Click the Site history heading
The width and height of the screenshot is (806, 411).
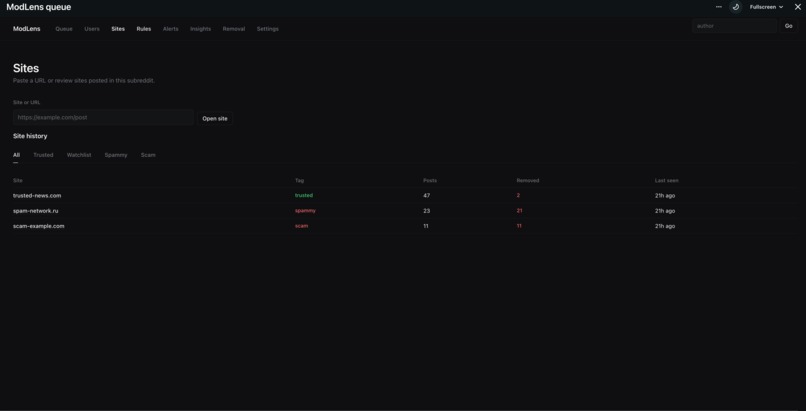coord(30,136)
